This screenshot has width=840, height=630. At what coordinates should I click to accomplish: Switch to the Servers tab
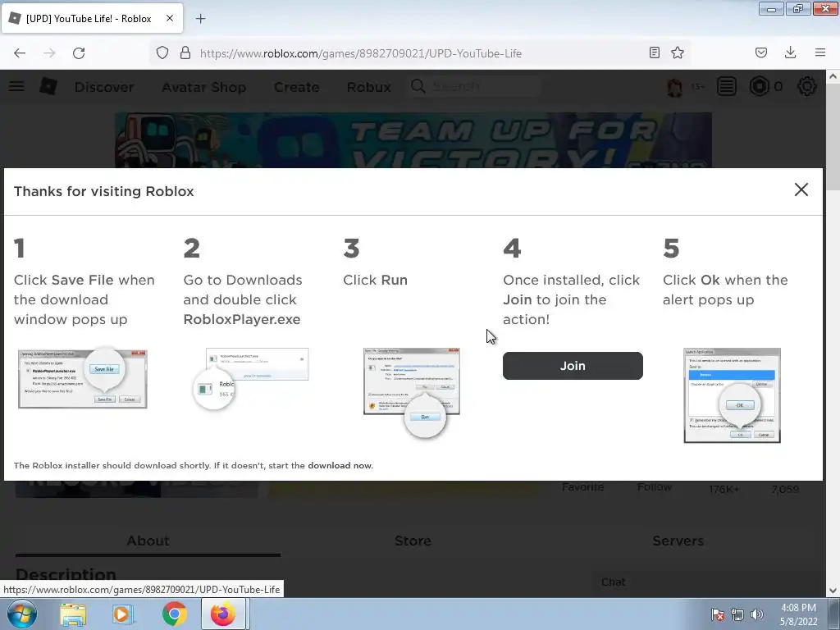[x=678, y=541]
